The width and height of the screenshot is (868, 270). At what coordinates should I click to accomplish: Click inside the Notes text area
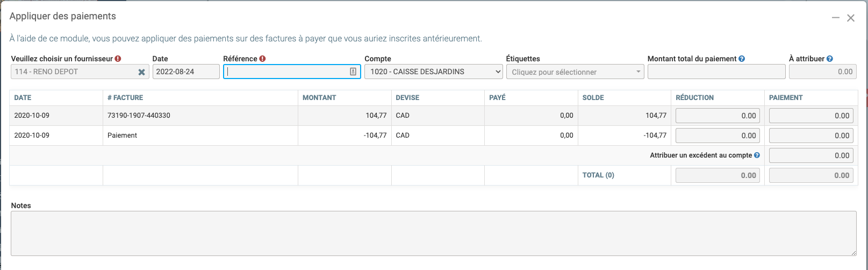pyautogui.click(x=433, y=233)
